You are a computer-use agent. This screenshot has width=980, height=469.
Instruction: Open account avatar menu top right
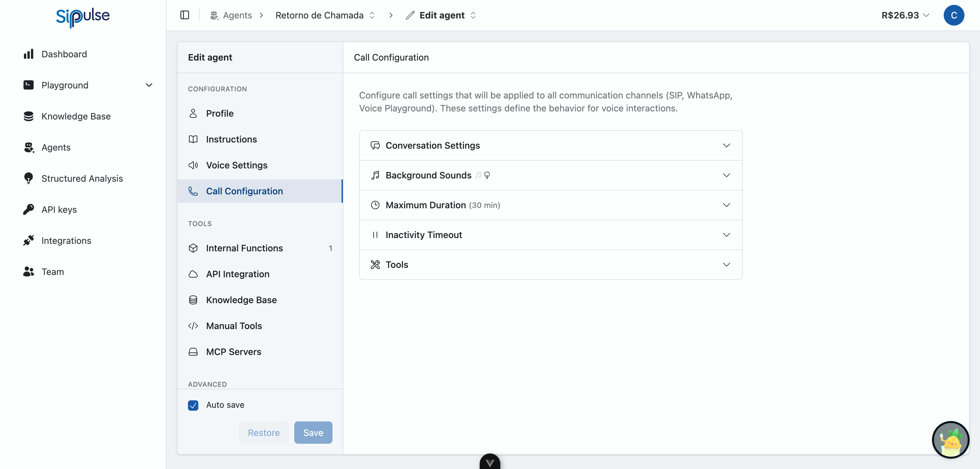pyautogui.click(x=954, y=15)
